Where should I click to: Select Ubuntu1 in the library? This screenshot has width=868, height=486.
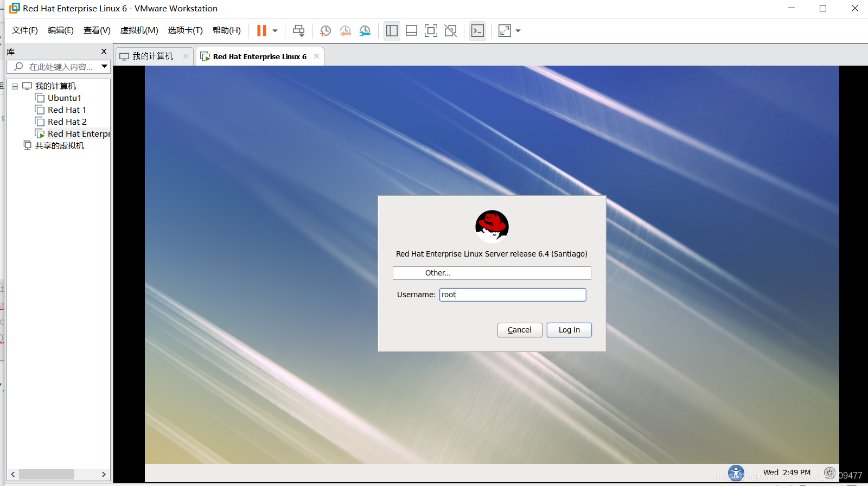(x=65, y=98)
